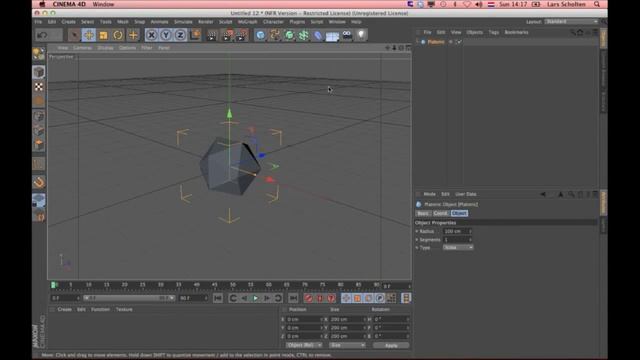The width and height of the screenshot is (640, 360).
Task: Open Material Manager Create menu
Action: [x=64, y=309]
